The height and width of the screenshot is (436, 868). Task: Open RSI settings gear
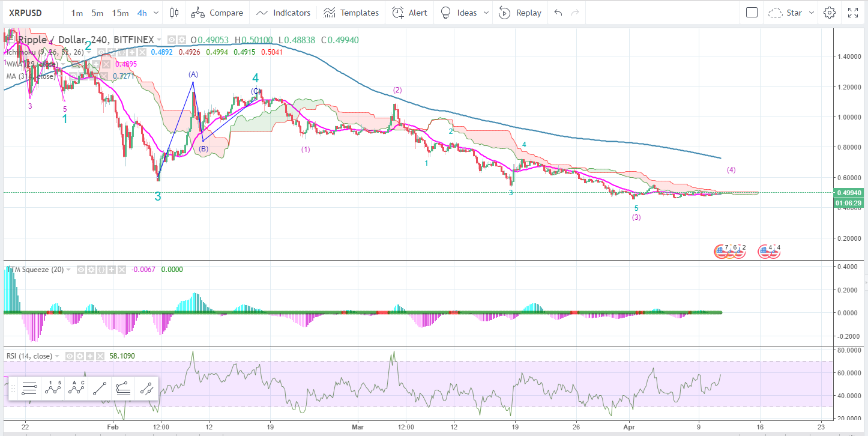pos(80,356)
